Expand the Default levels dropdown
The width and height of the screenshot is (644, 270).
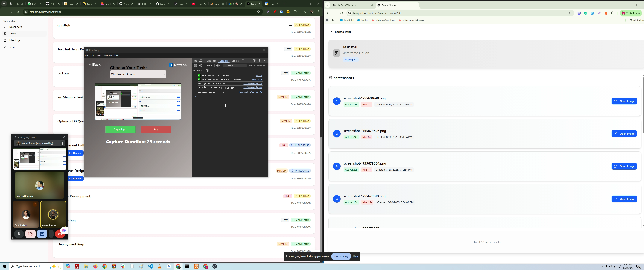[x=257, y=66]
